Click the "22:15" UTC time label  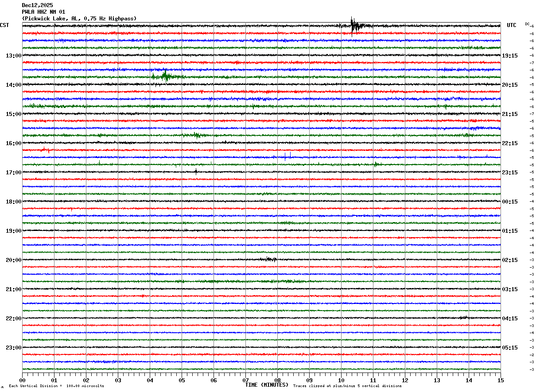pos(509,143)
